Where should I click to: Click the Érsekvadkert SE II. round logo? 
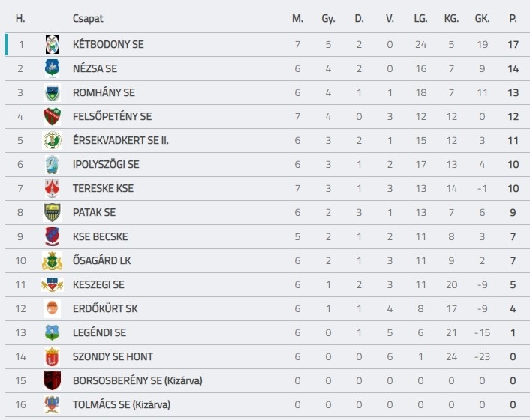pyautogui.click(x=52, y=140)
